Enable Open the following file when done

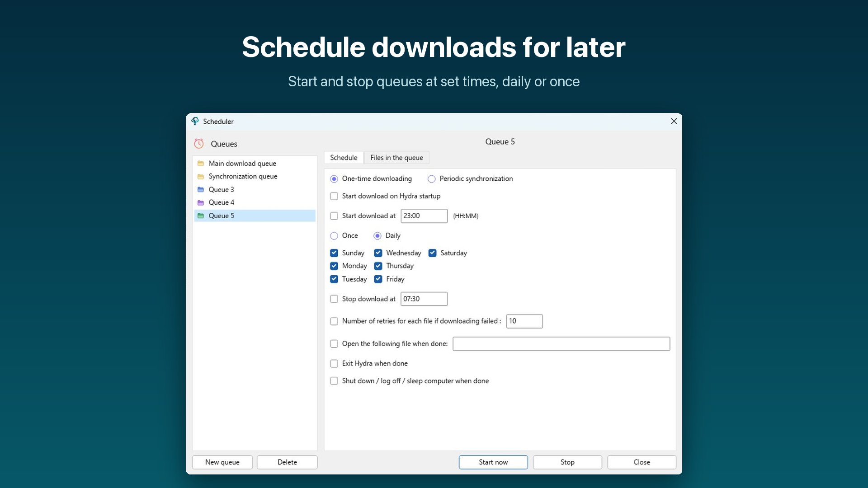[334, 344]
